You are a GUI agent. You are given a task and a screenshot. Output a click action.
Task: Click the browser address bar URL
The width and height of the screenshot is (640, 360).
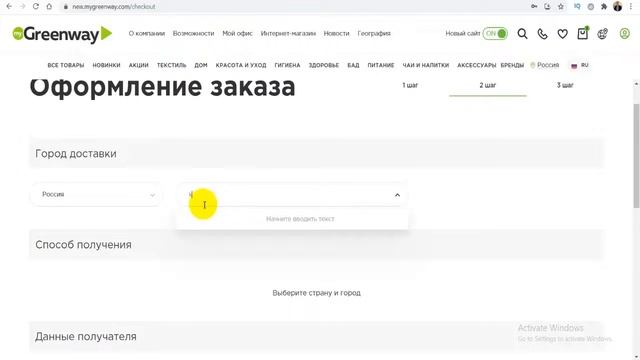click(113, 7)
